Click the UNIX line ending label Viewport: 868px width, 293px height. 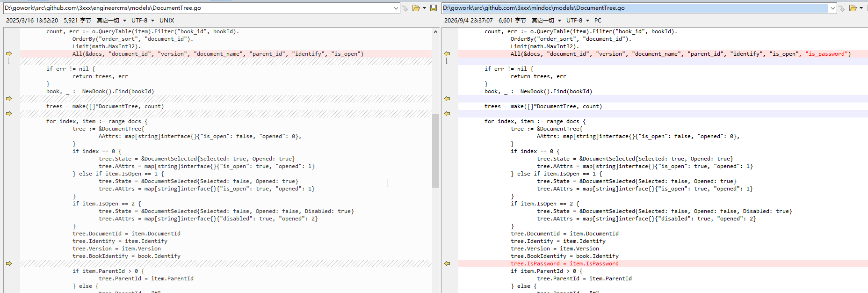(166, 21)
